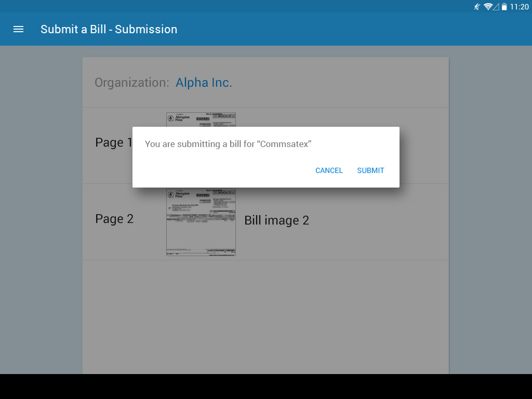Screen dimensions: 532x399
Task: Tap Abingdon Press logo in Page 2 thumbnail
Action: 179,195
